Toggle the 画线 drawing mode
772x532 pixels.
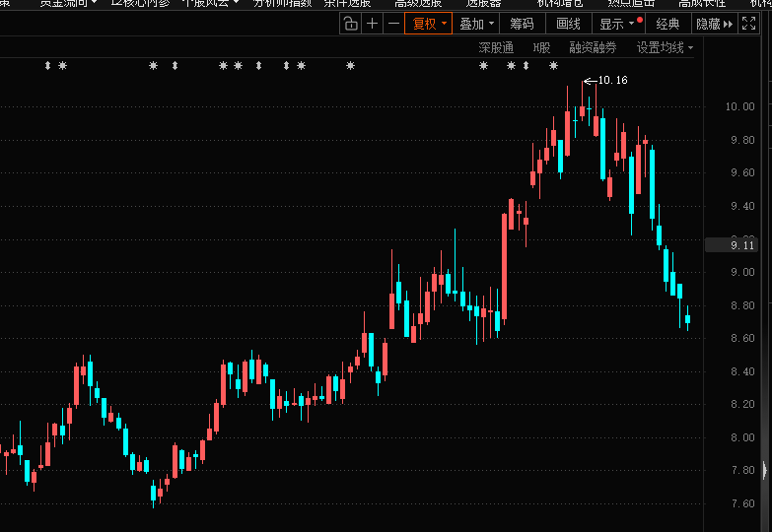pyautogui.click(x=568, y=24)
